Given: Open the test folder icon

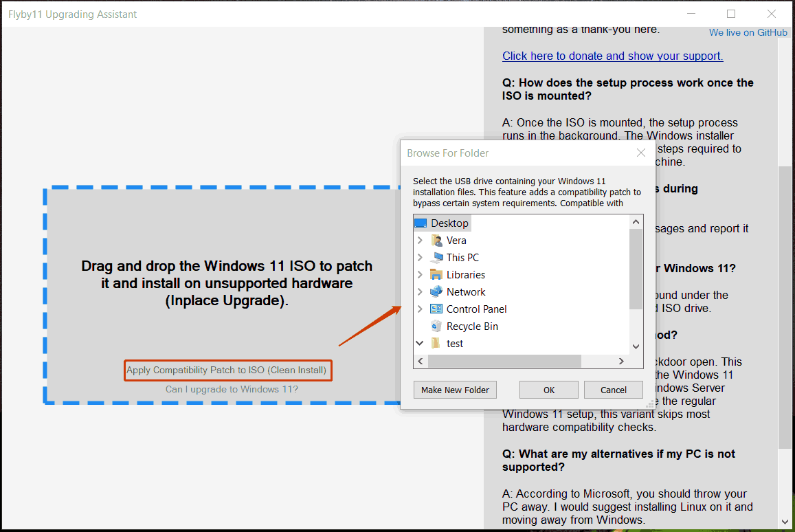Looking at the screenshot, I should click(x=435, y=343).
